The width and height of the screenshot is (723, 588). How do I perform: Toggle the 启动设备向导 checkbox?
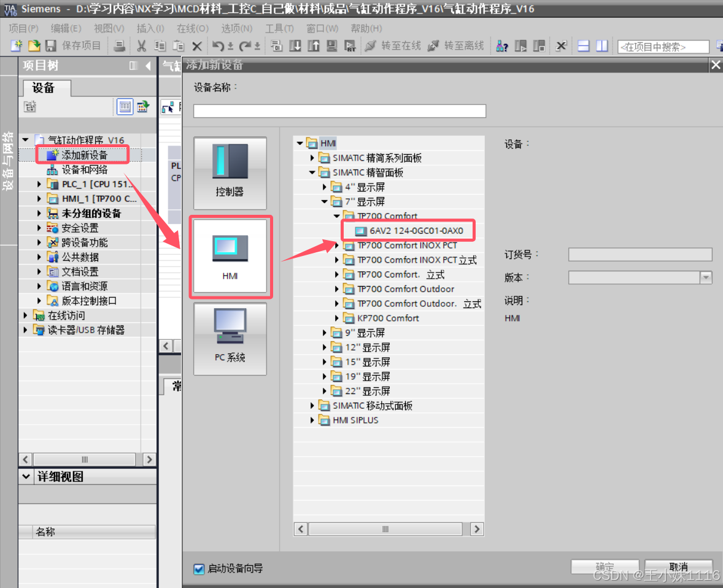pos(199,568)
